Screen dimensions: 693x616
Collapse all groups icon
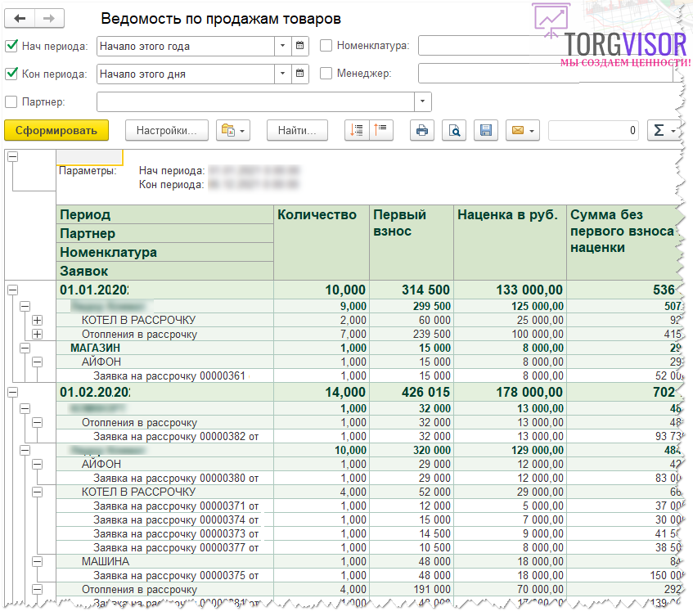[x=380, y=130]
